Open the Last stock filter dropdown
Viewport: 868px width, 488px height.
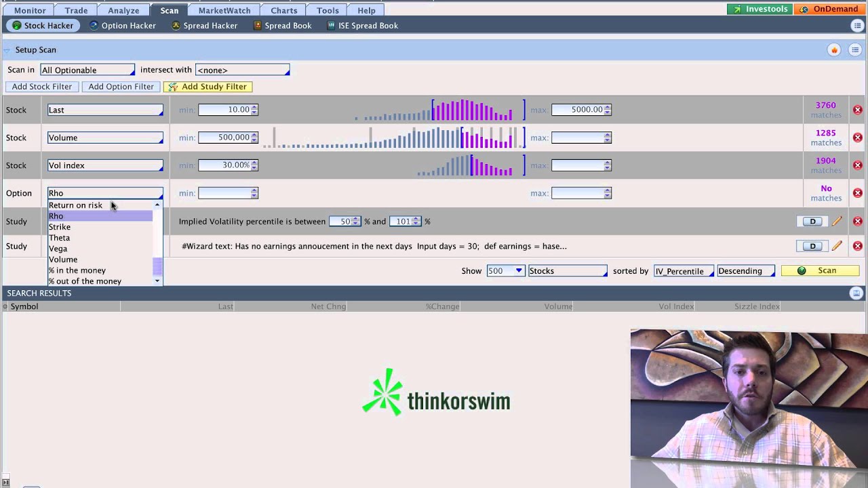coord(105,110)
